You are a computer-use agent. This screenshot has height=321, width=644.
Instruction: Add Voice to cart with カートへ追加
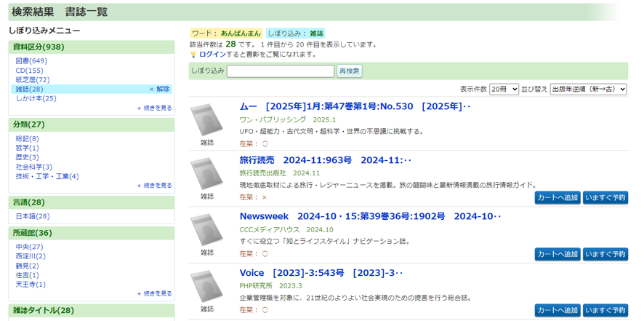[x=558, y=310]
